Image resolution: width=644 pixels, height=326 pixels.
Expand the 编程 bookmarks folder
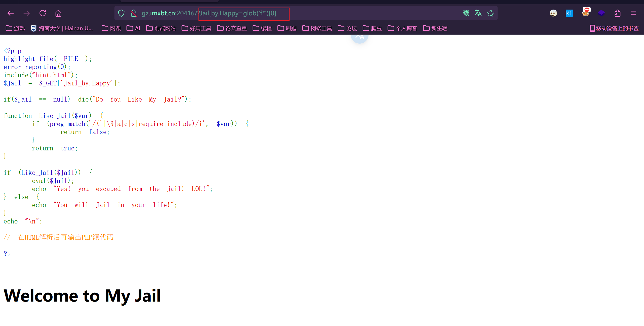click(262, 28)
